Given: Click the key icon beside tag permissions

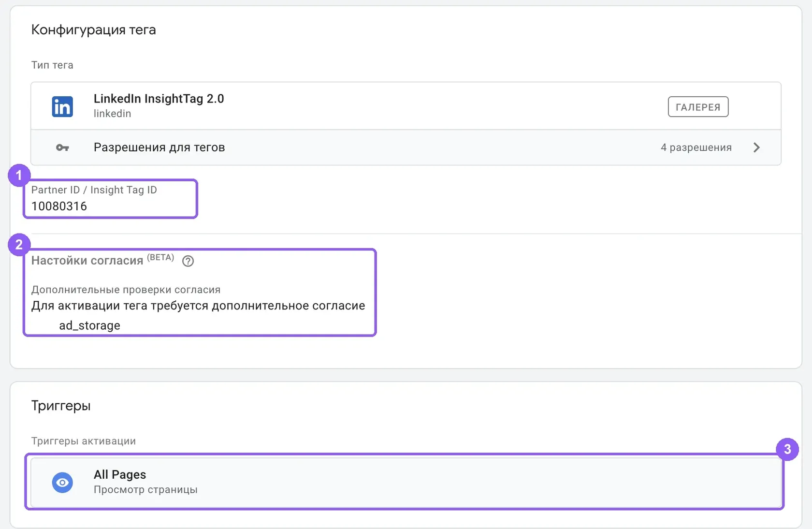Looking at the screenshot, I should 62,147.
